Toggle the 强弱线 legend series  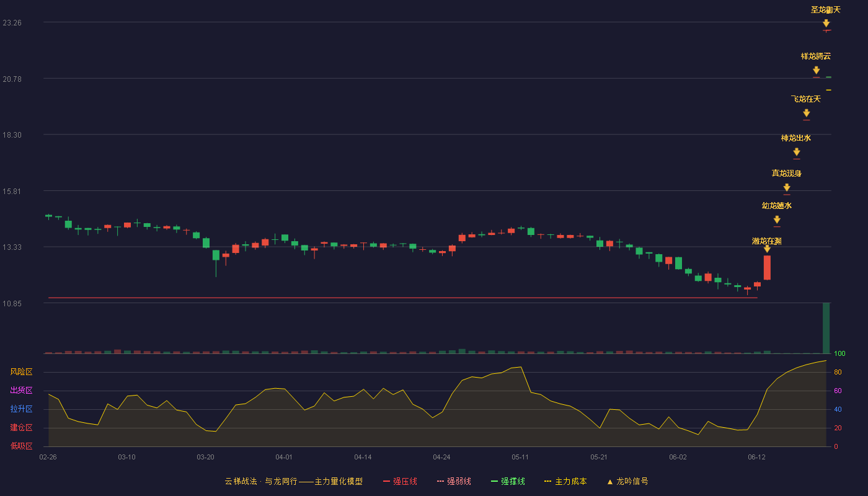click(454, 481)
